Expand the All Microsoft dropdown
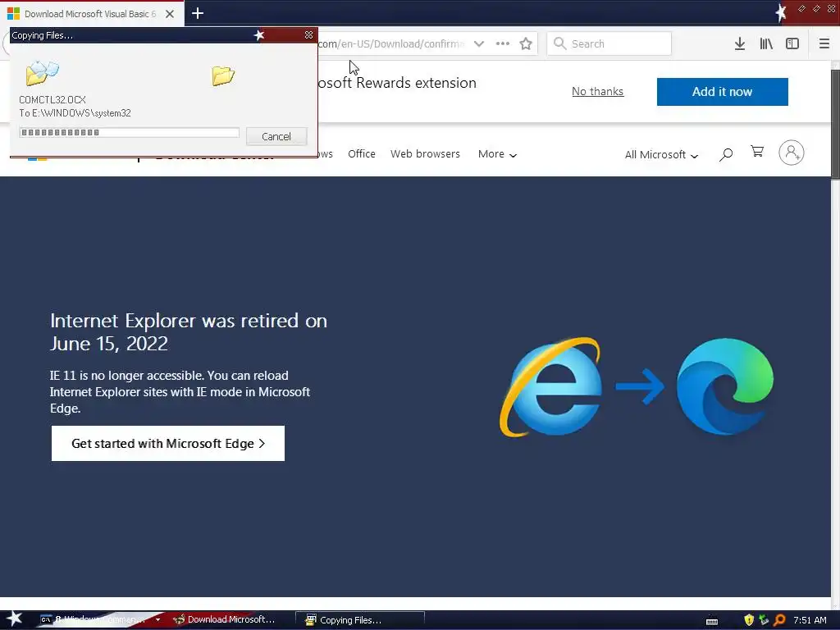 [x=662, y=155]
